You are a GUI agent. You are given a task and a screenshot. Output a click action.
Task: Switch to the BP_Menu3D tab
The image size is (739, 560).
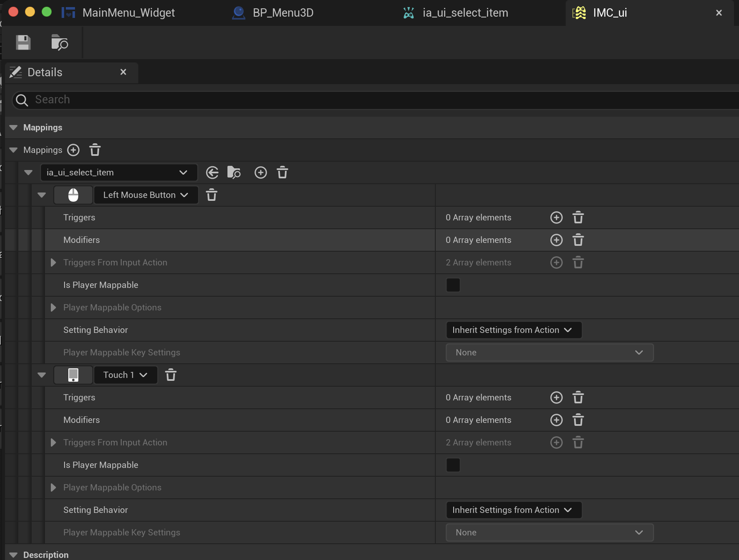(282, 13)
